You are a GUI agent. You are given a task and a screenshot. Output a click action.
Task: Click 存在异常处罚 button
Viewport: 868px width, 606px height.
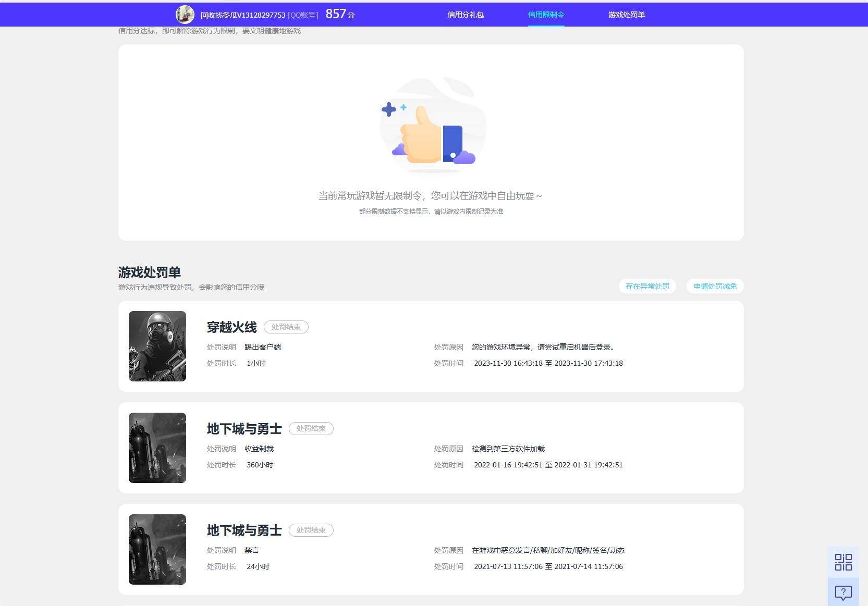647,286
